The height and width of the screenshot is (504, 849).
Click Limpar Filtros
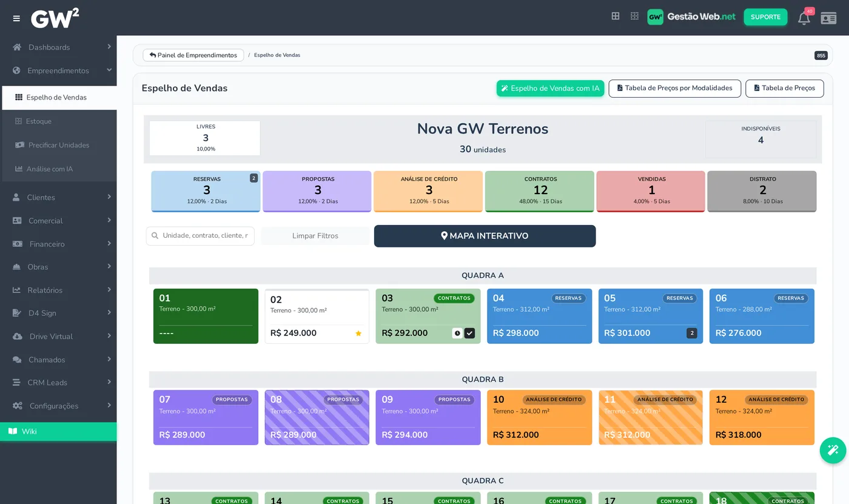coord(315,236)
